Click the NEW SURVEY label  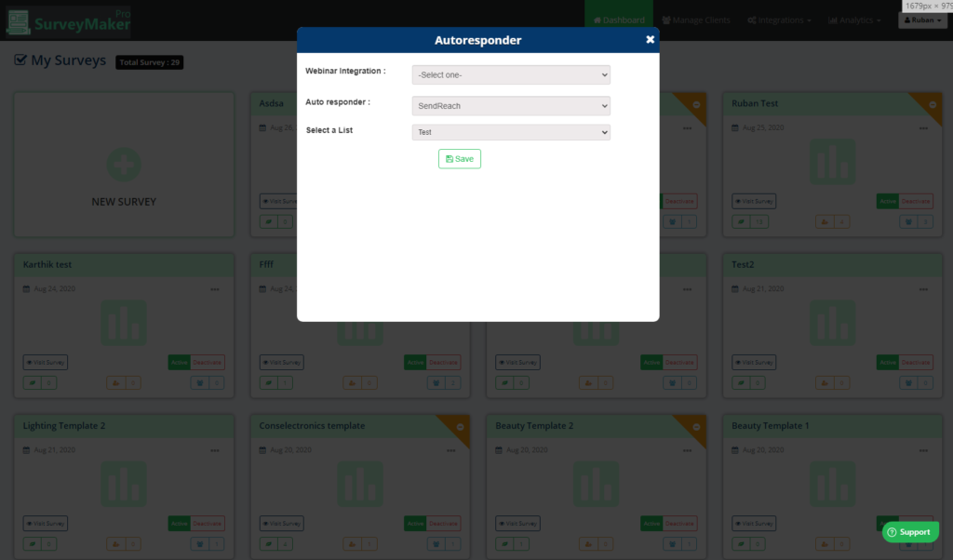click(124, 202)
